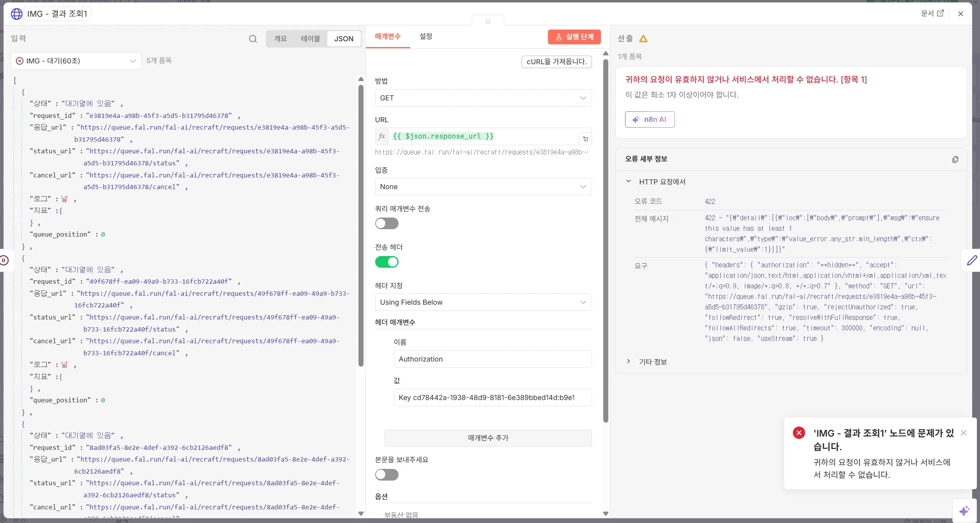Click the fx expression icon in URL field
This screenshot has width=980, height=523.
pyautogui.click(x=381, y=136)
